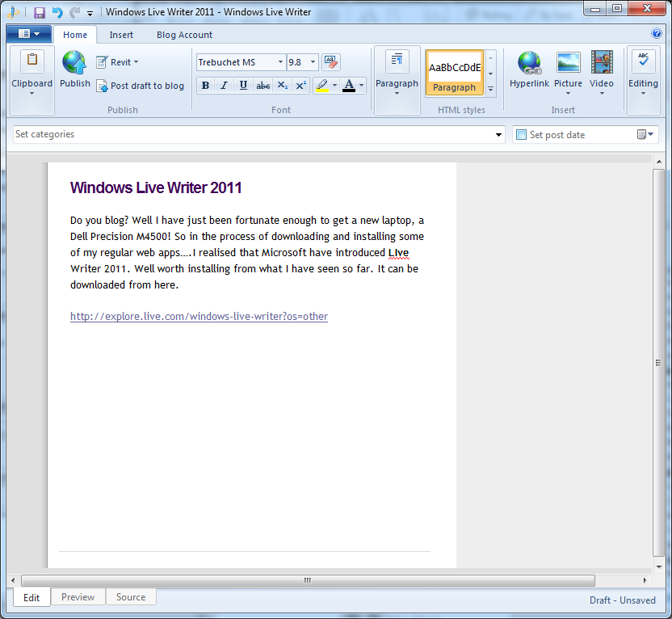
Task: Click the Windows Live Writer app icon
Action: [x=13, y=12]
